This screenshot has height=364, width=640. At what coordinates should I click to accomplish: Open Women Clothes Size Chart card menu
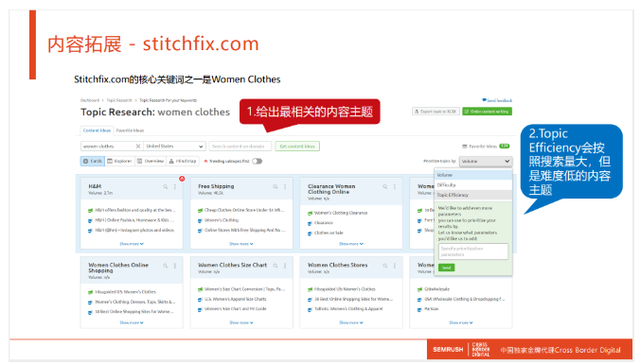[x=285, y=266]
